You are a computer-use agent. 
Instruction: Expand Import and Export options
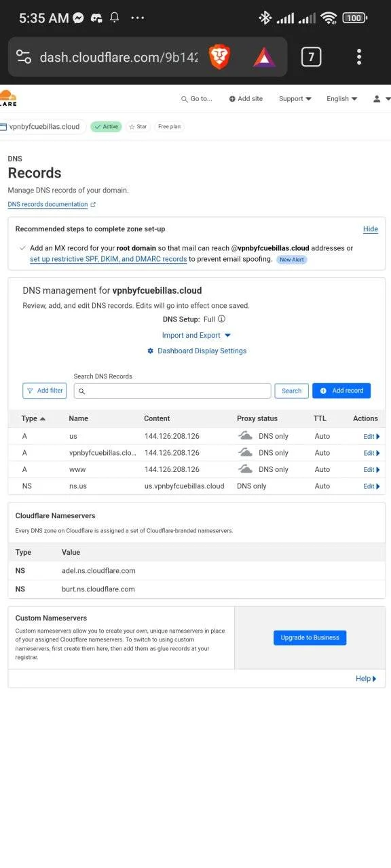coord(197,335)
